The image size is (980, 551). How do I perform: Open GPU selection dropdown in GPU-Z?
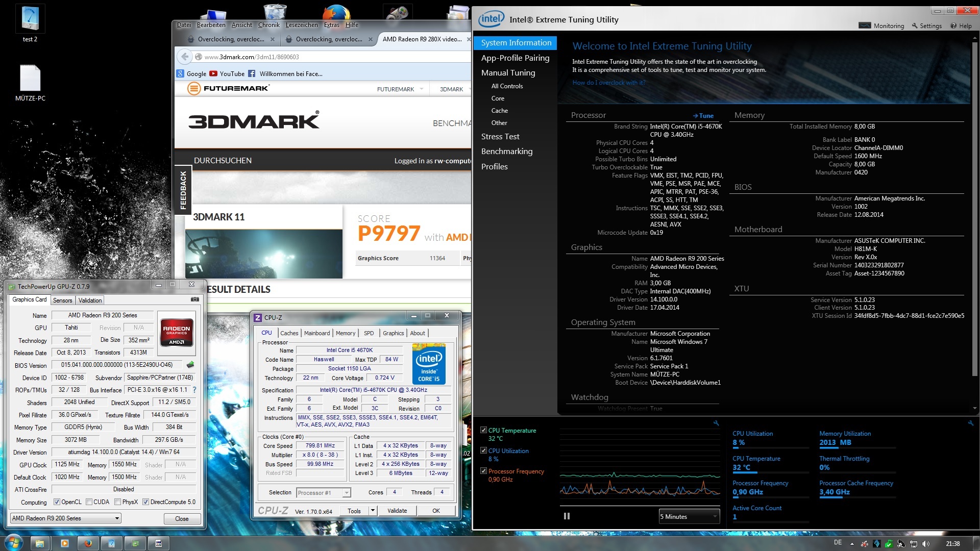tap(65, 518)
